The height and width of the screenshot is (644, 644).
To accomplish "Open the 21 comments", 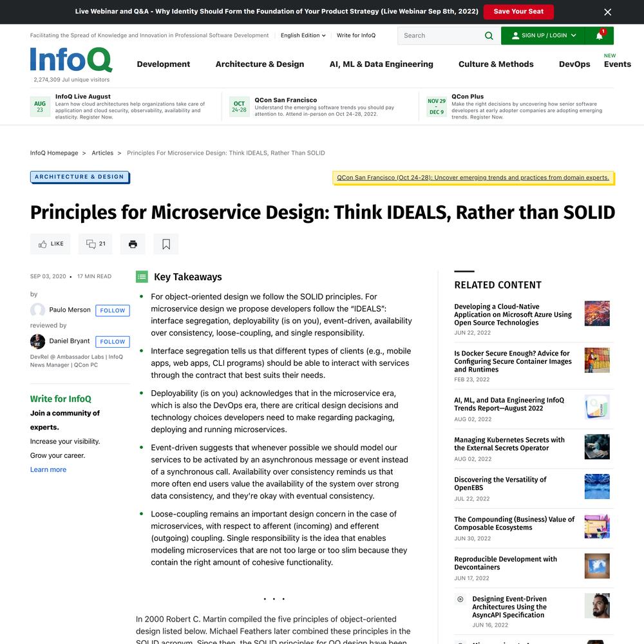I will [x=95, y=244].
